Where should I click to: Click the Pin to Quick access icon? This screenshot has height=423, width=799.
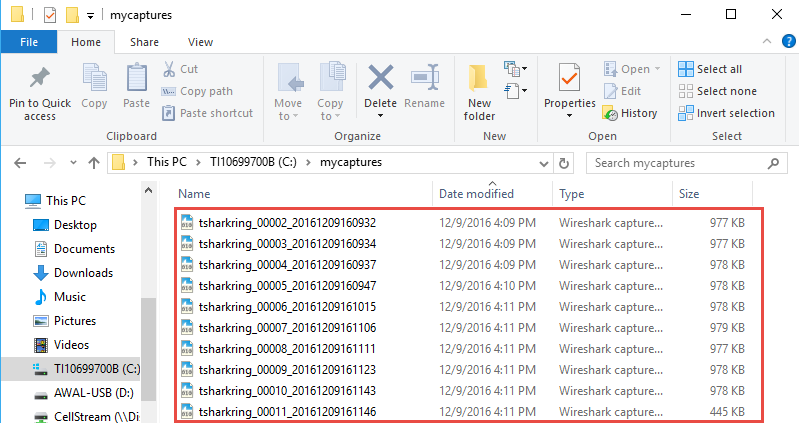point(40,80)
